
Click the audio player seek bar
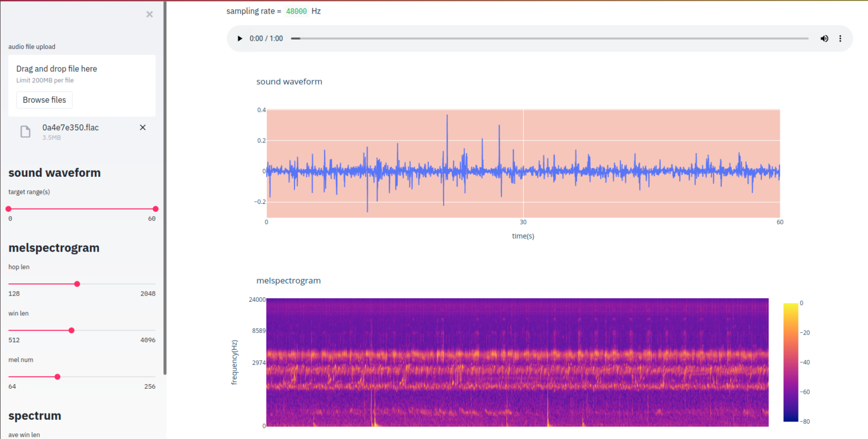549,38
